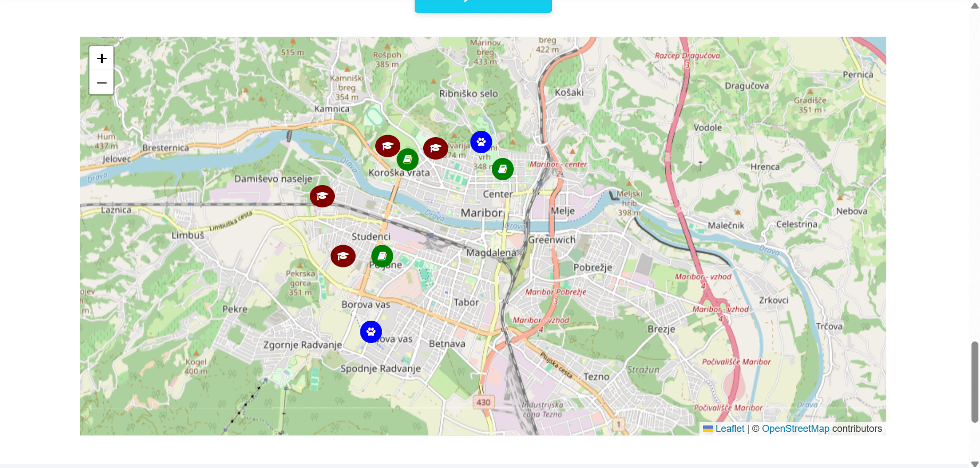Click the red graduation cap marker left of the blue paw marker
The height and width of the screenshot is (468, 980).
coord(435,148)
